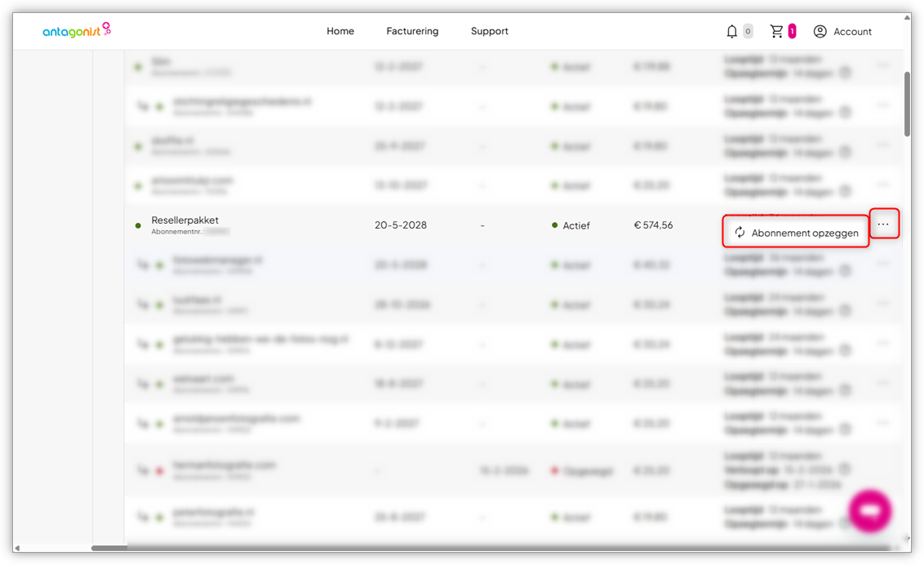Click the vertical scrollbar thumb
The image size is (924, 565).
click(907, 104)
